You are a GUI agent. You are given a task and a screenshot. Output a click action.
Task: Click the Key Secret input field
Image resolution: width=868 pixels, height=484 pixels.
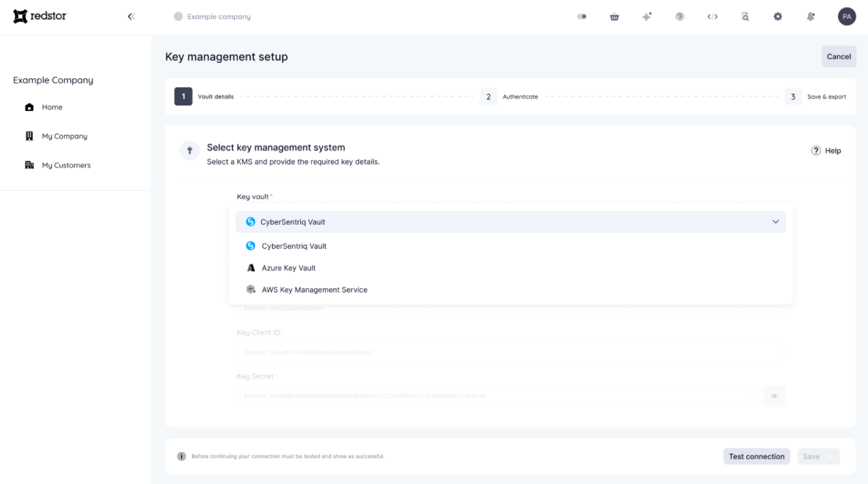tap(495, 396)
